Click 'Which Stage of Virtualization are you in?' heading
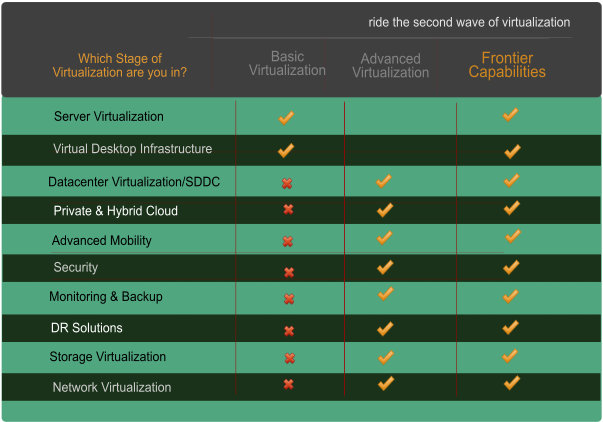 [120, 65]
